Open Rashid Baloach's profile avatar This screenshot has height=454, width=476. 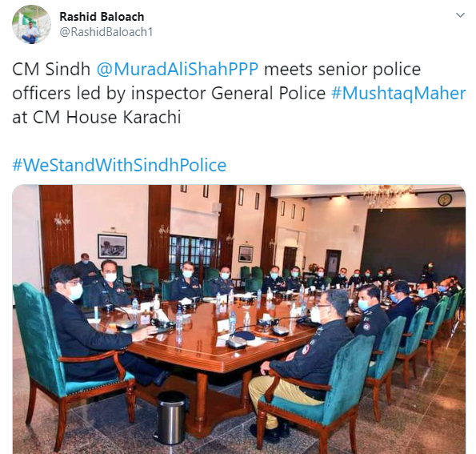[x=31, y=24]
